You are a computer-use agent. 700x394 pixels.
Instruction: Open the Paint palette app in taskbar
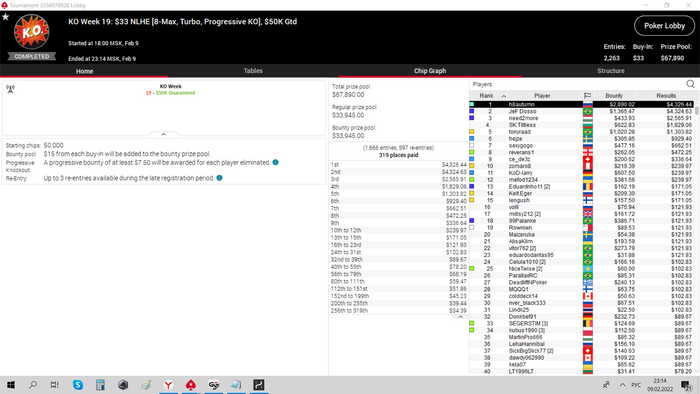point(146,385)
